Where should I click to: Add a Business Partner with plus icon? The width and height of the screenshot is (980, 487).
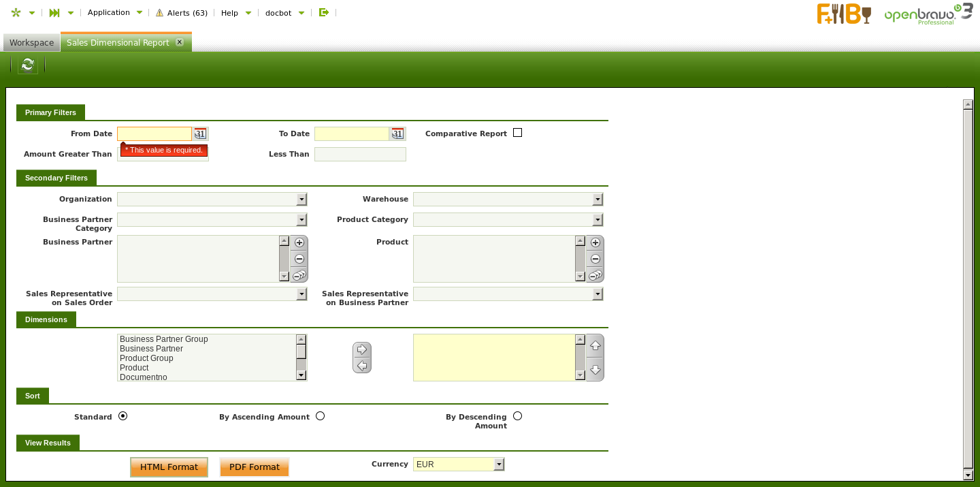point(299,242)
